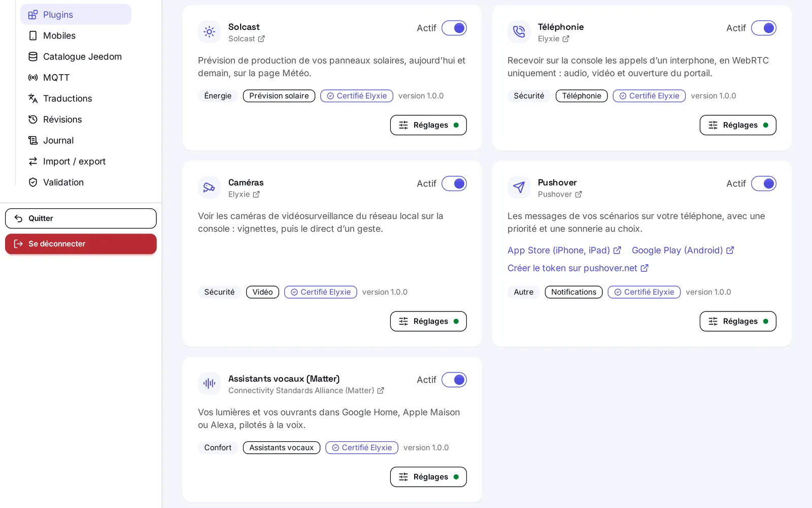This screenshot has height=508, width=812.
Task: Go to Journal in the sidebar
Action: pos(76,140)
